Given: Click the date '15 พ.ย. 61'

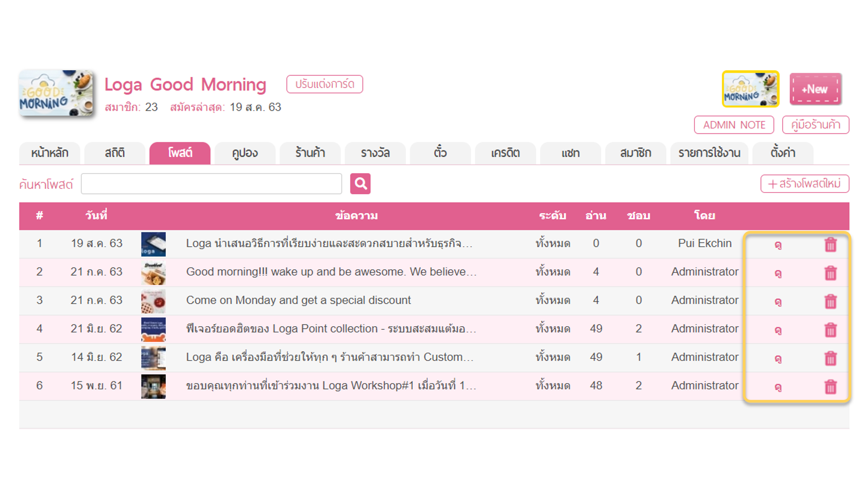Looking at the screenshot, I should (x=96, y=385).
